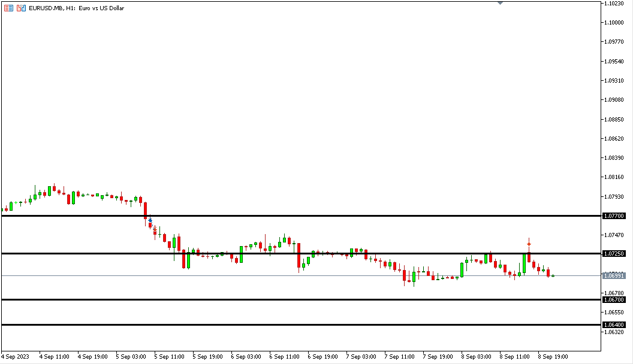The width and height of the screenshot is (633, 364).
Task: Click the 4 Sep 2023 time label
Action: 16,357
